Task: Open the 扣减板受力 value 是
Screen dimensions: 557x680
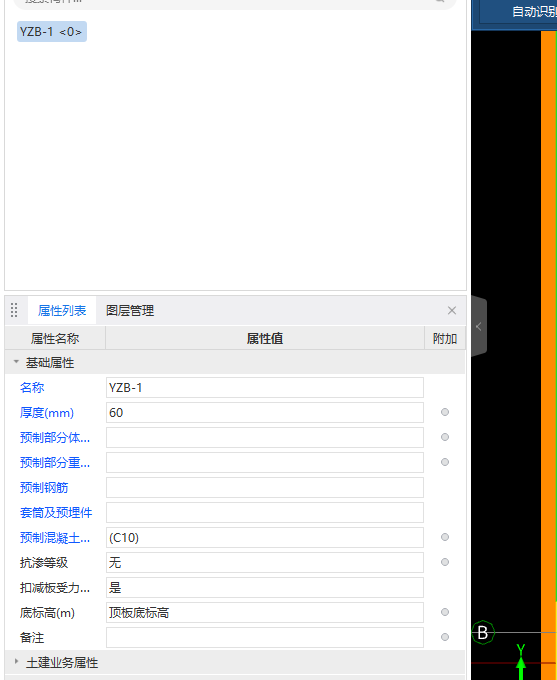Action: [265, 588]
